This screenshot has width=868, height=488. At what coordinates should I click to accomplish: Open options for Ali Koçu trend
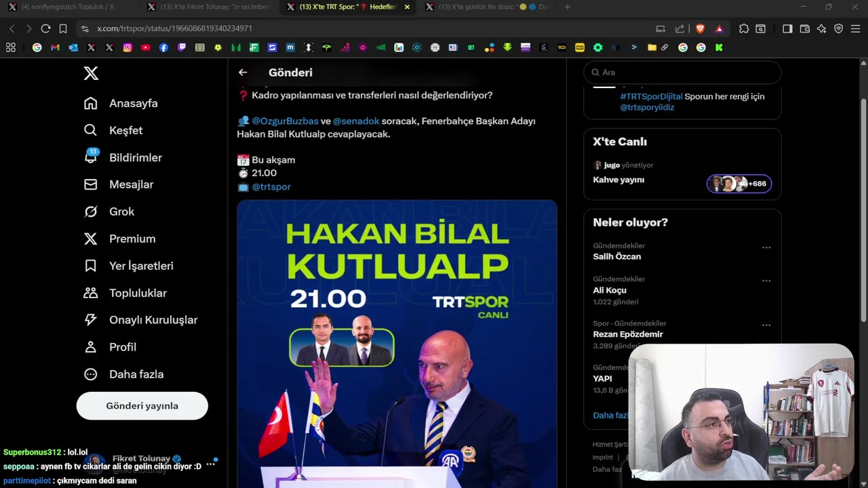[766, 281]
